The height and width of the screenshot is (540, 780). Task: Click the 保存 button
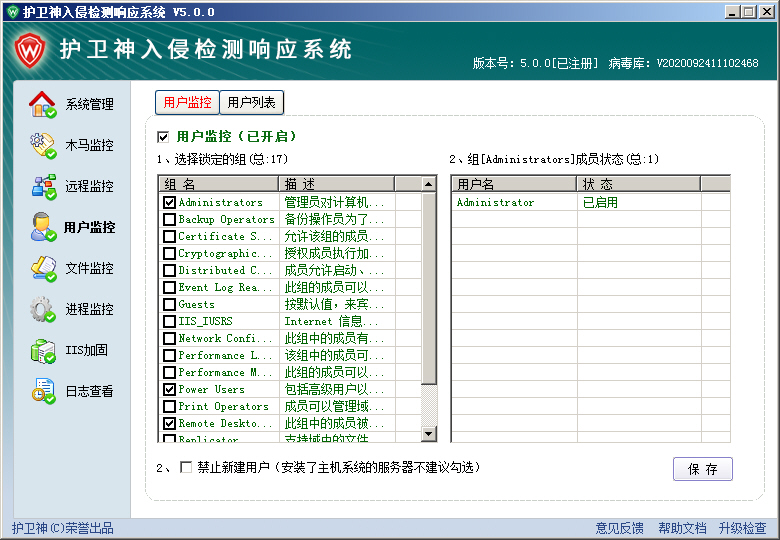point(702,469)
